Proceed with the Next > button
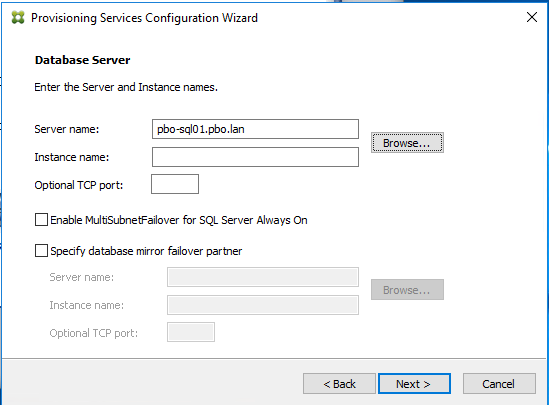This screenshot has height=405, width=549. [x=414, y=384]
